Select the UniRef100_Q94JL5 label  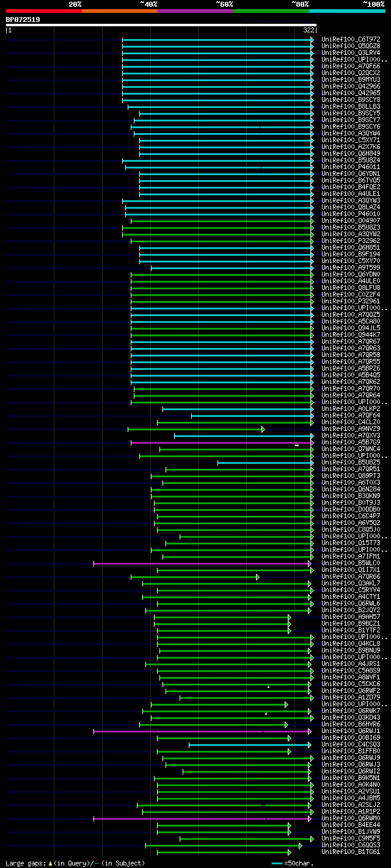tap(351, 328)
